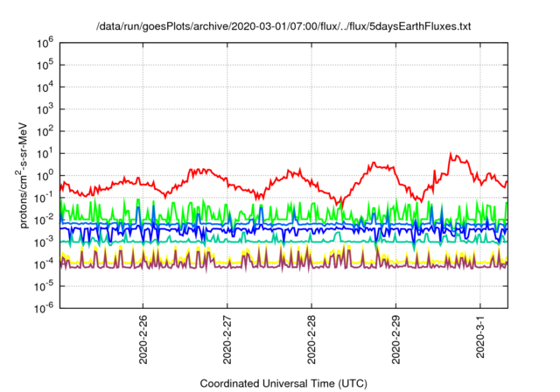This screenshot has height=392, width=560.
Task: Select the 10^0 y-axis label
Action: 45,176
